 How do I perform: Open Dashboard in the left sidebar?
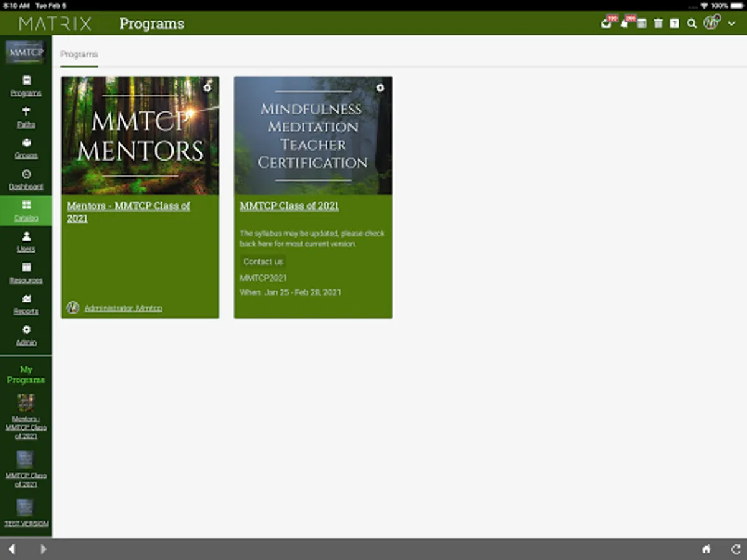26,179
